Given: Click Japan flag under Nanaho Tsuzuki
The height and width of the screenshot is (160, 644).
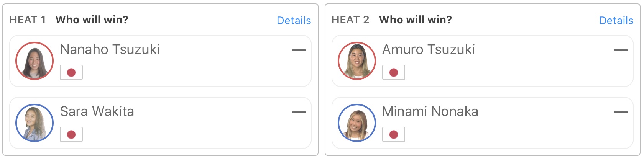Looking at the screenshot, I should (71, 72).
